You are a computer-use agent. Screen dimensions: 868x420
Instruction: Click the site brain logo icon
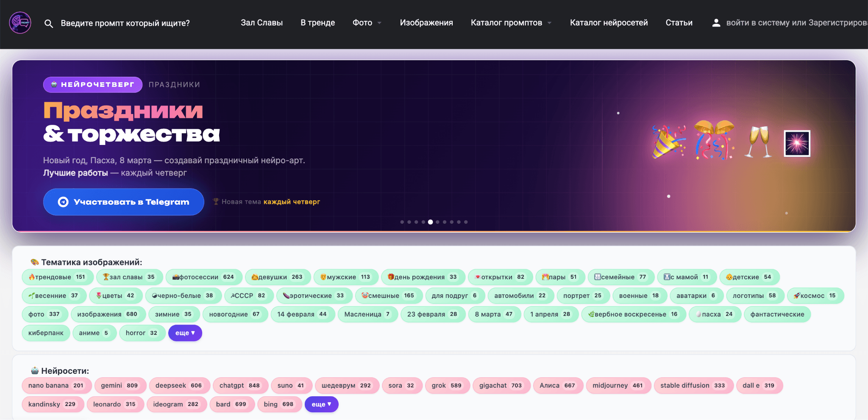tap(20, 23)
